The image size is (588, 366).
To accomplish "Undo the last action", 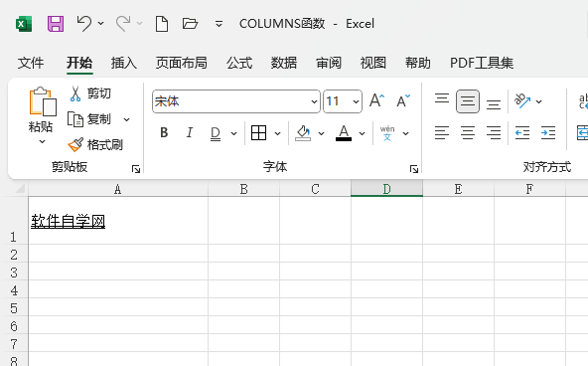I will (83, 24).
